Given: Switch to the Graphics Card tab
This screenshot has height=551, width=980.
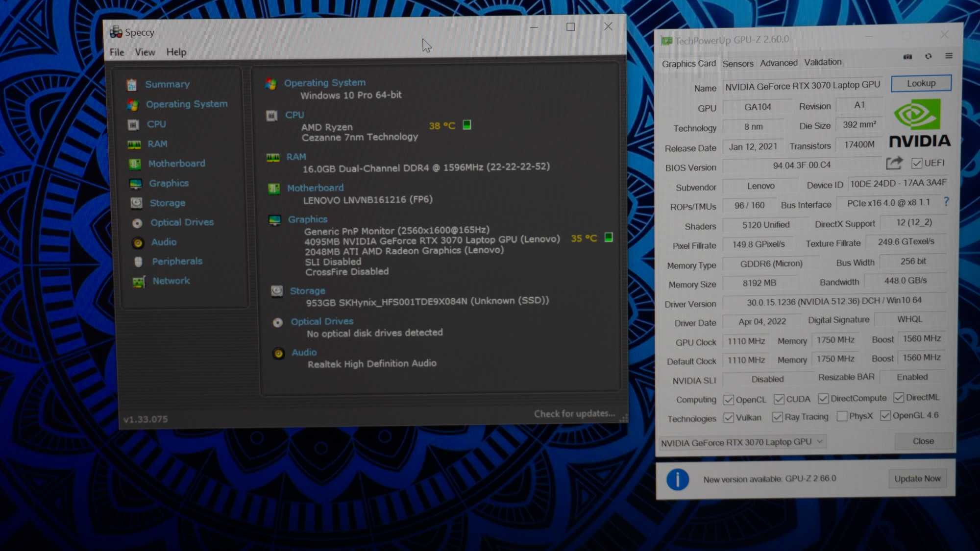Looking at the screenshot, I should click(x=688, y=64).
